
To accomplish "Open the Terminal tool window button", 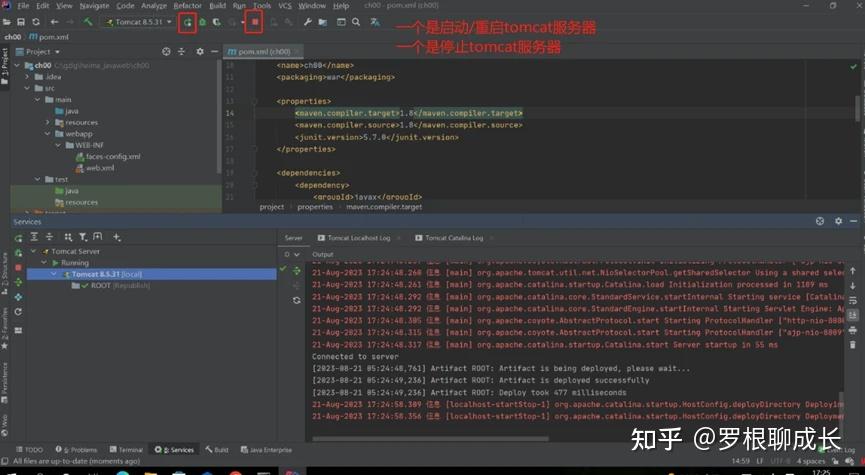I will coord(126,450).
